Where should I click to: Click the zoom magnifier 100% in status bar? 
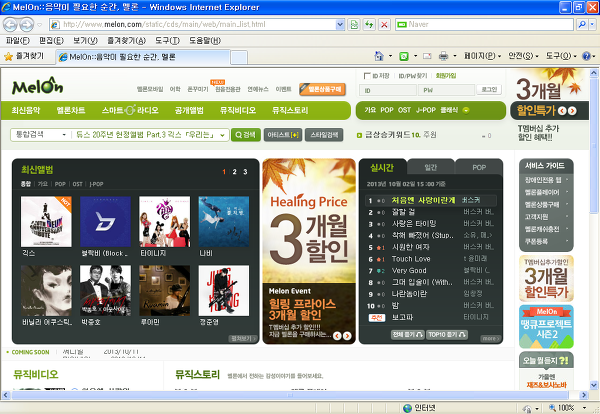[x=552, y=408]
